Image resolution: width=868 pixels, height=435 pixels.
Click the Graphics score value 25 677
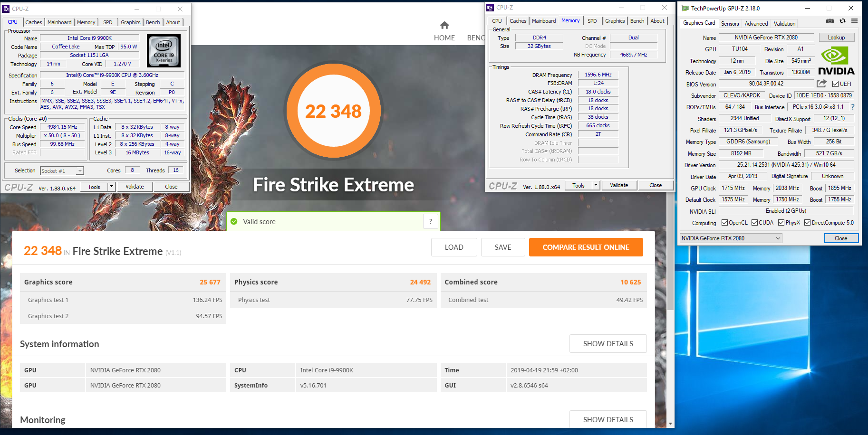click(210, 282)
